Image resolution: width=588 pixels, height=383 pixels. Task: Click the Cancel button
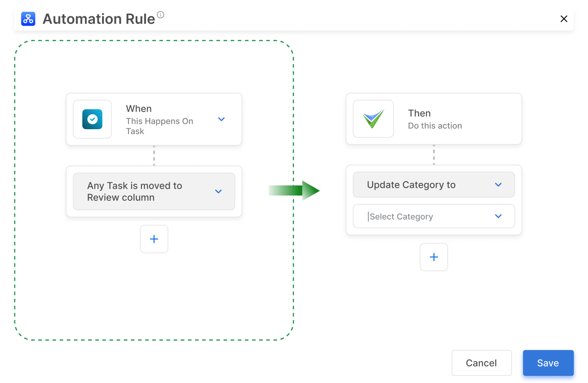(x=481, y=362)
